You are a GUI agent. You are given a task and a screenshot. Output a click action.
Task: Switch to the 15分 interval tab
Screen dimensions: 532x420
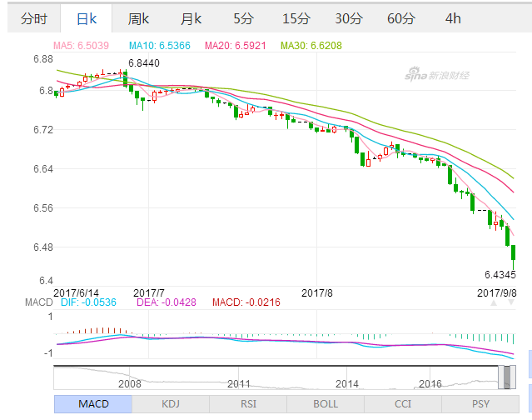click(296, 18)
